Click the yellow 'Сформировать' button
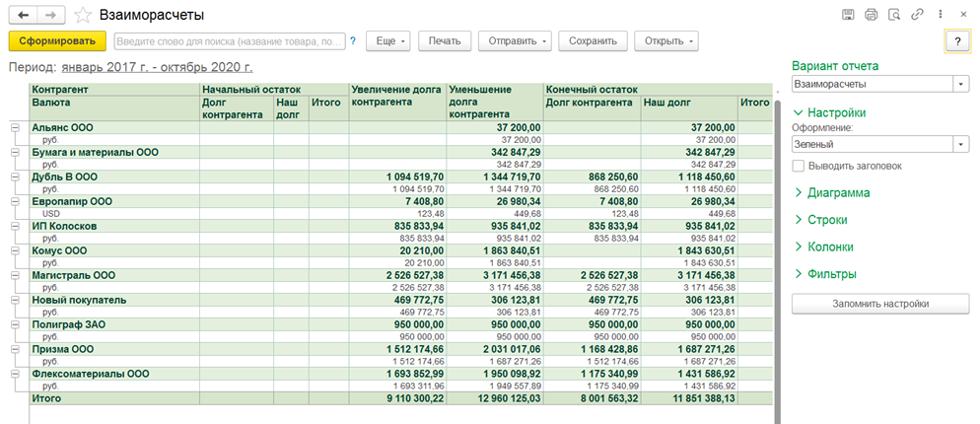The width and height of the screenshot is (980, 424). click(56, 41)
